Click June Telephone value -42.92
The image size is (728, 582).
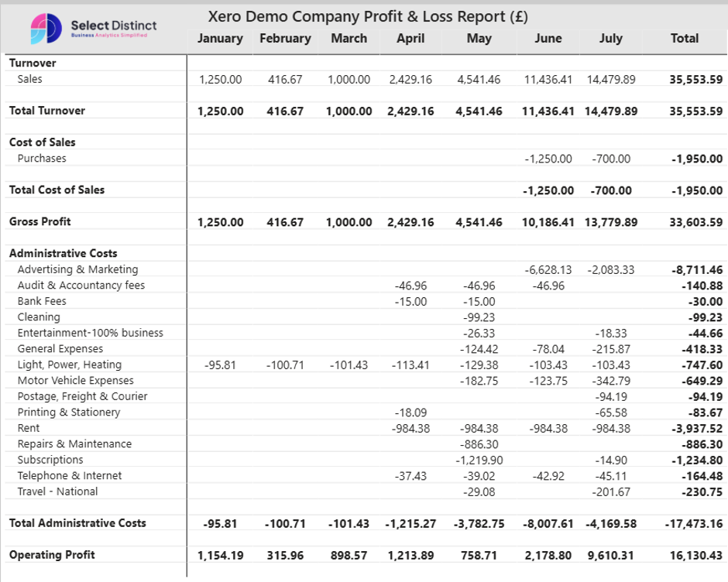click(x=548, y=476)
